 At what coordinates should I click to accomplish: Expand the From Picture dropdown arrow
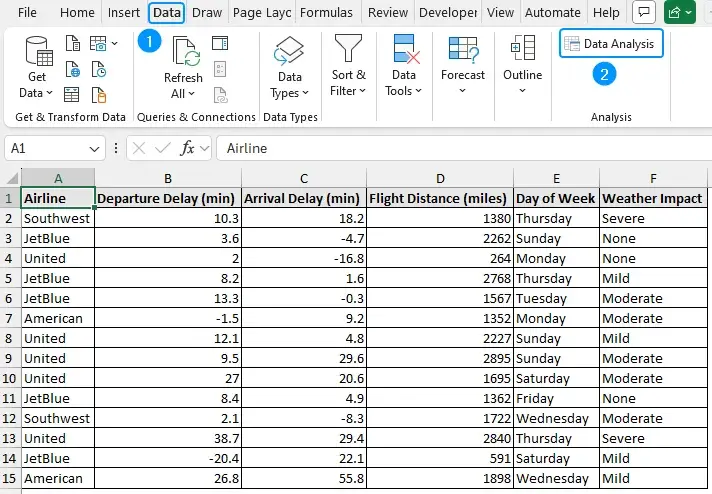point(114,44)
